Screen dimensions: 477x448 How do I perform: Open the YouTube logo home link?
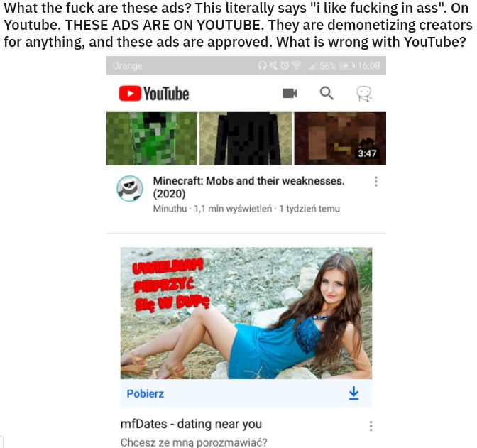pos(154,94)
